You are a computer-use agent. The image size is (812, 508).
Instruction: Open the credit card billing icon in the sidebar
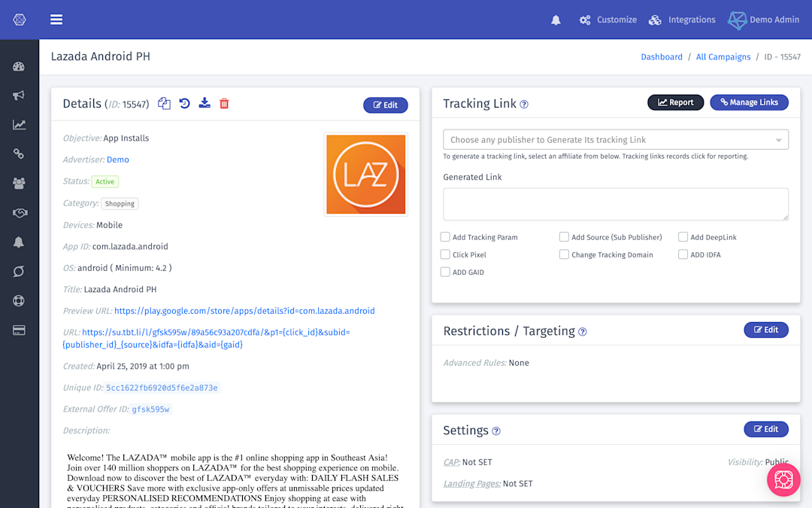19,330
